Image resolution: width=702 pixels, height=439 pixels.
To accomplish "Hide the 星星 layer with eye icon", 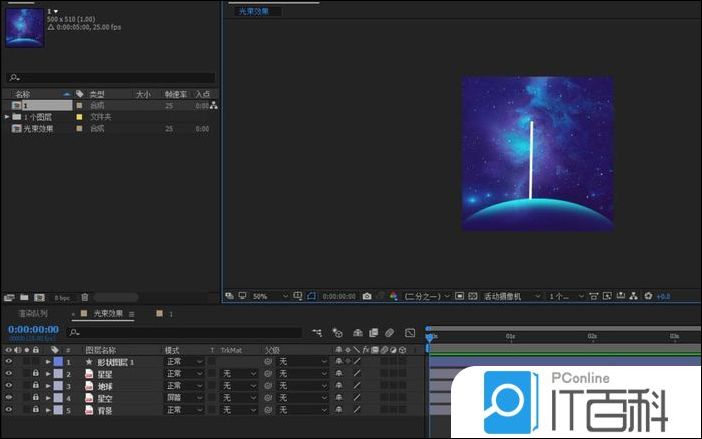I will [x=9, y=373].
